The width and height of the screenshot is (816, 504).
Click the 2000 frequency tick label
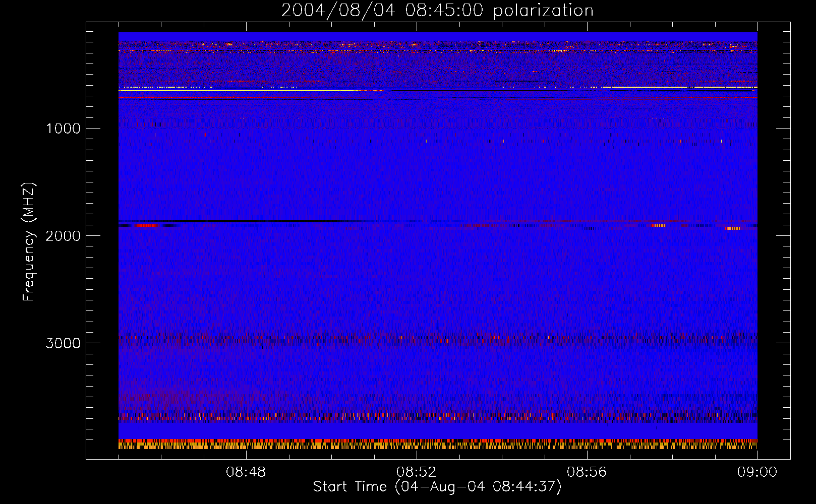[x=64, y=236]
